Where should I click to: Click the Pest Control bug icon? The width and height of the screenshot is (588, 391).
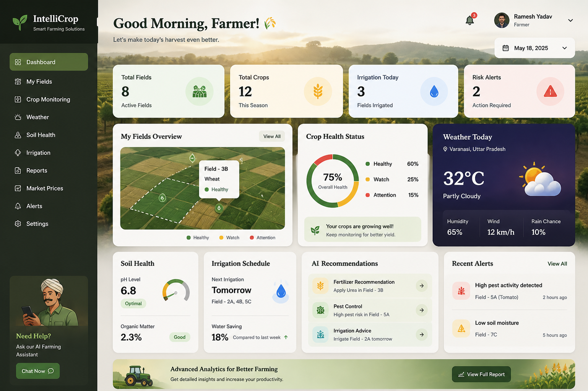tap(320, 310)
